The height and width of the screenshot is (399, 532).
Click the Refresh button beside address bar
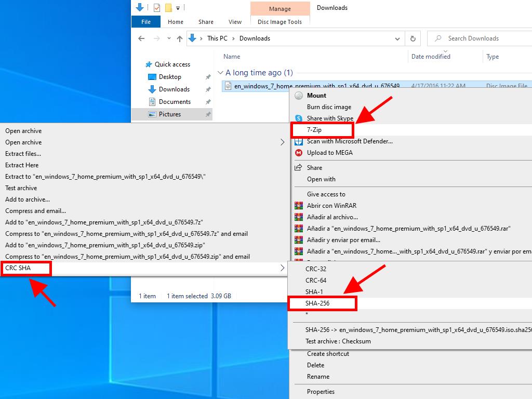(413, 38)
